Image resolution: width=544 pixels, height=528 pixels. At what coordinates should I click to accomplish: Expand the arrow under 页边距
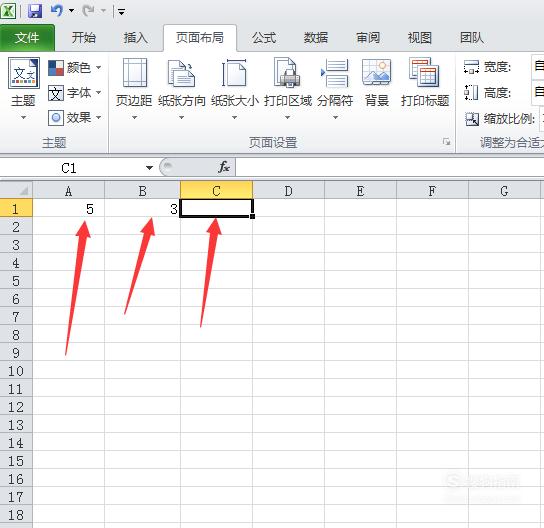135,118
